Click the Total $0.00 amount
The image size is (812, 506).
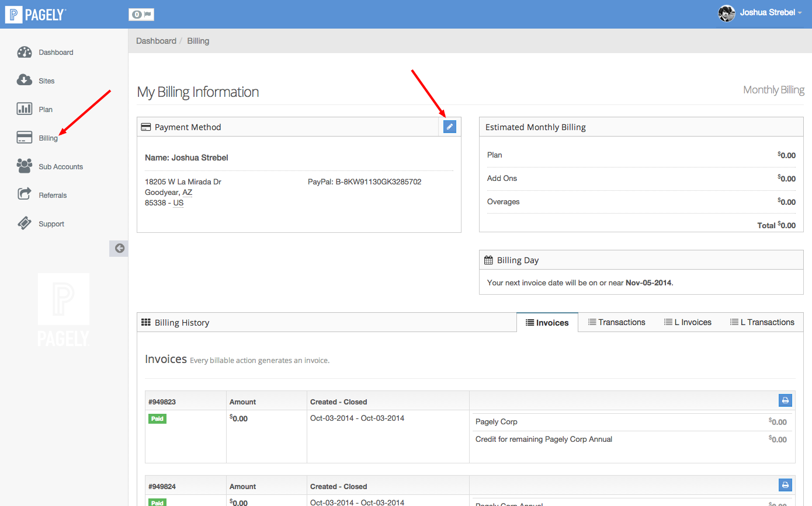[x=776, y=225]
